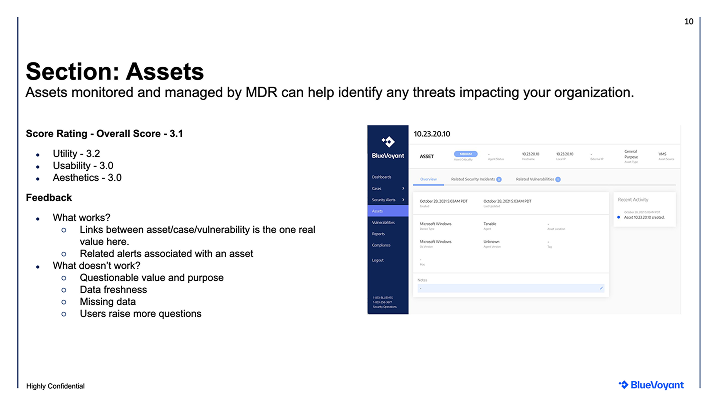Open Compliance in the sidebar

point(381,245)
